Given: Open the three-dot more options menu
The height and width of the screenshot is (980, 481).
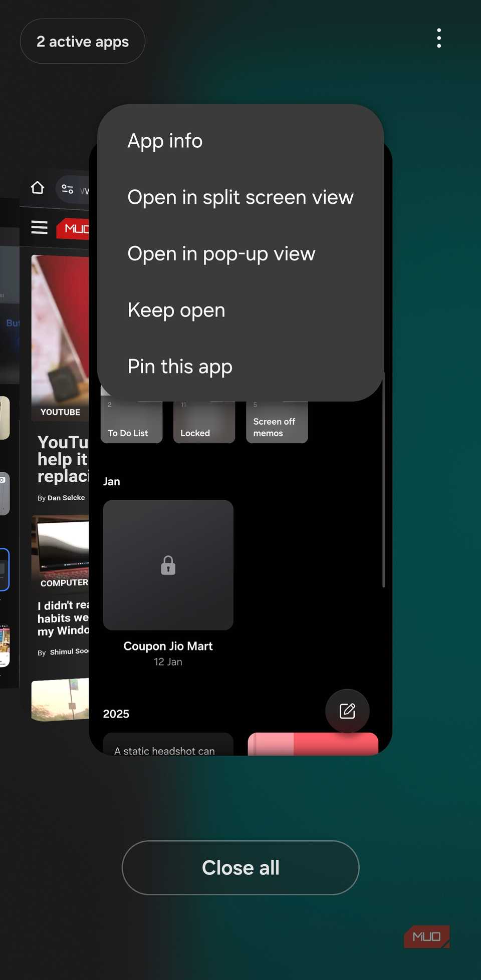Looking at the screenshot, I should pos(439,38).
